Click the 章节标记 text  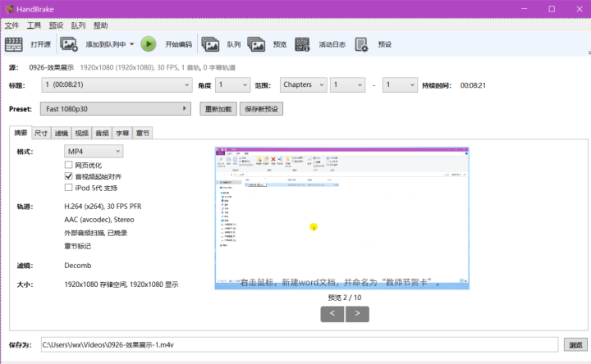point(78,246)
